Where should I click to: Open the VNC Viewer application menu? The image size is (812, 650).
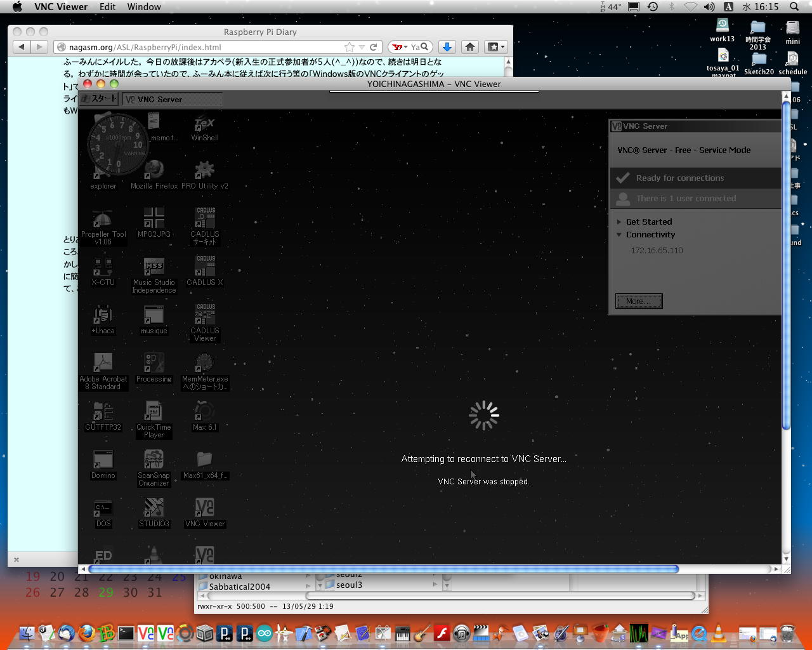pyautogui.click(x=61, y=7)
